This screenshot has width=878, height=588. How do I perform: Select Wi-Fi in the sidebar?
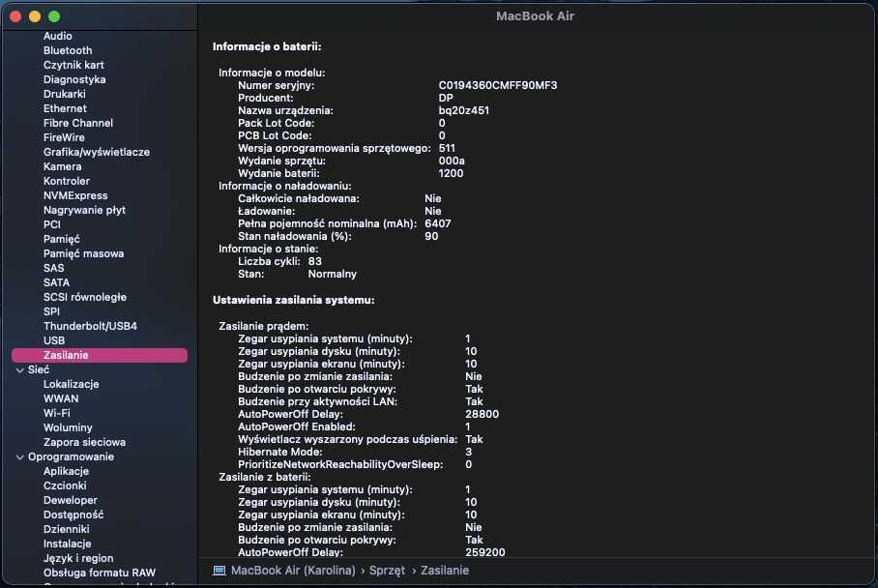[x=56, y=413]
